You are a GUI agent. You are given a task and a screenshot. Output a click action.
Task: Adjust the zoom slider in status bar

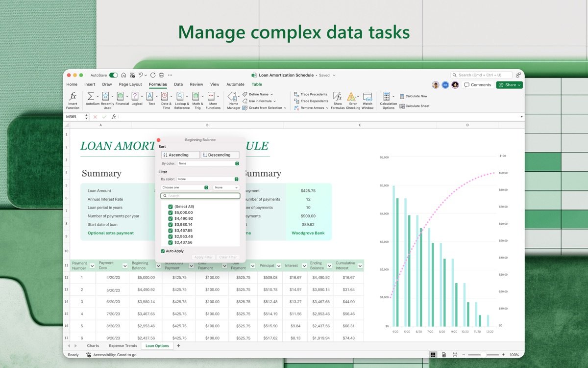pyautogui.click(x=483, y=355)
